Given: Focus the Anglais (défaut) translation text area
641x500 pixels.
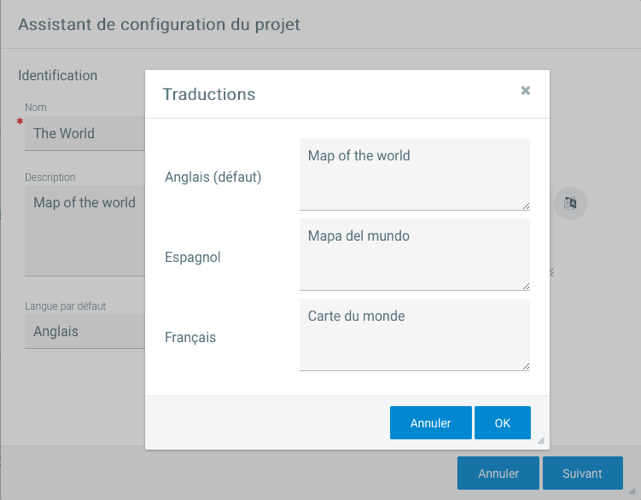Looking at the screenshot, I should coord(414,174).
